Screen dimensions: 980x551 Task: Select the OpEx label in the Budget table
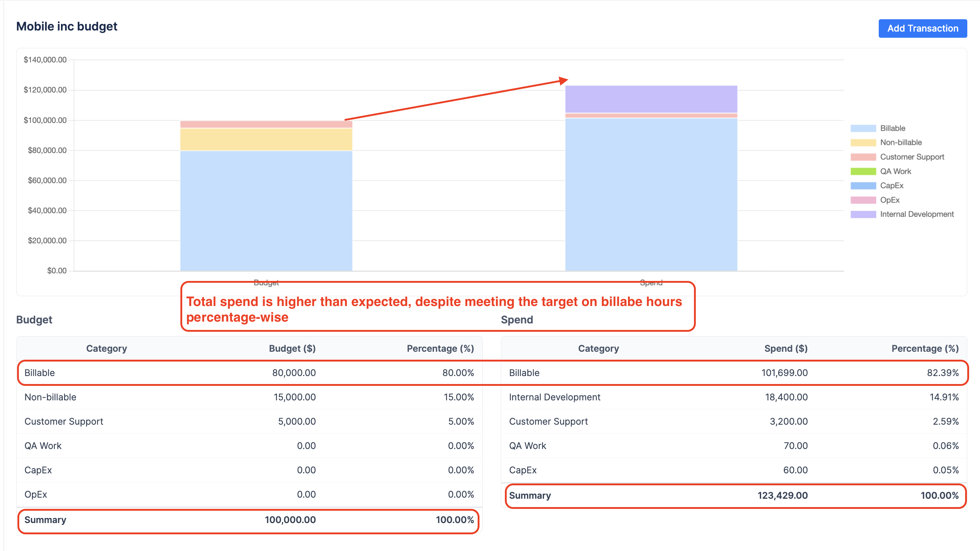[x=36, y=495]
